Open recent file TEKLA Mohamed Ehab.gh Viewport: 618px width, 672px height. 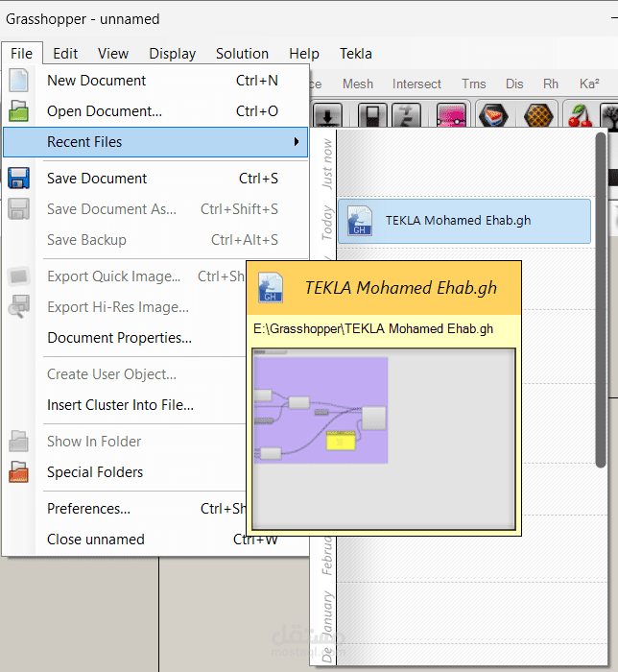click(464, 221)
